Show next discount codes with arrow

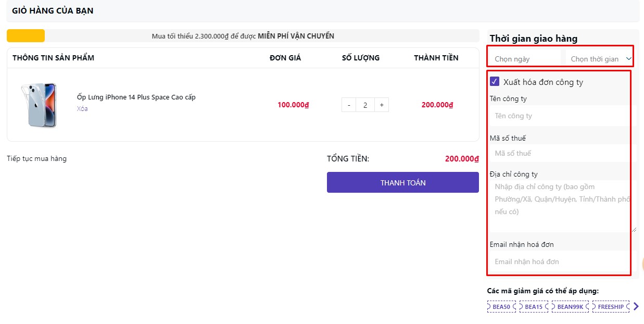point(636,307)
